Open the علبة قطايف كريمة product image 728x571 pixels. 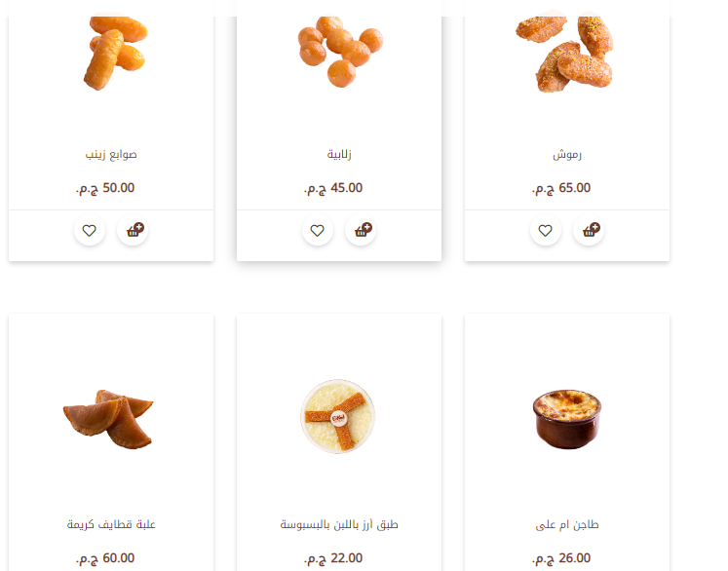(x=108, y=419)
